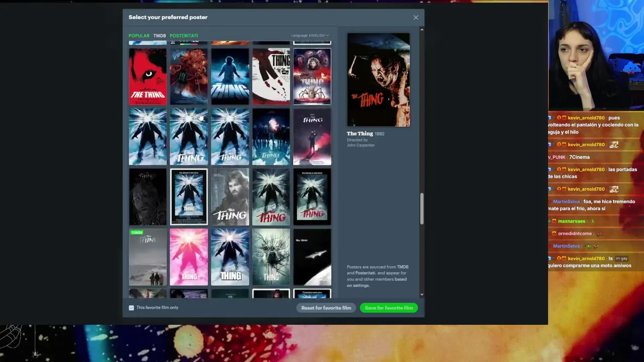Image resolution: width=644 pixels, height=362 pixels.
Task: Choose the pink The Thing poster
Action: 189,257
